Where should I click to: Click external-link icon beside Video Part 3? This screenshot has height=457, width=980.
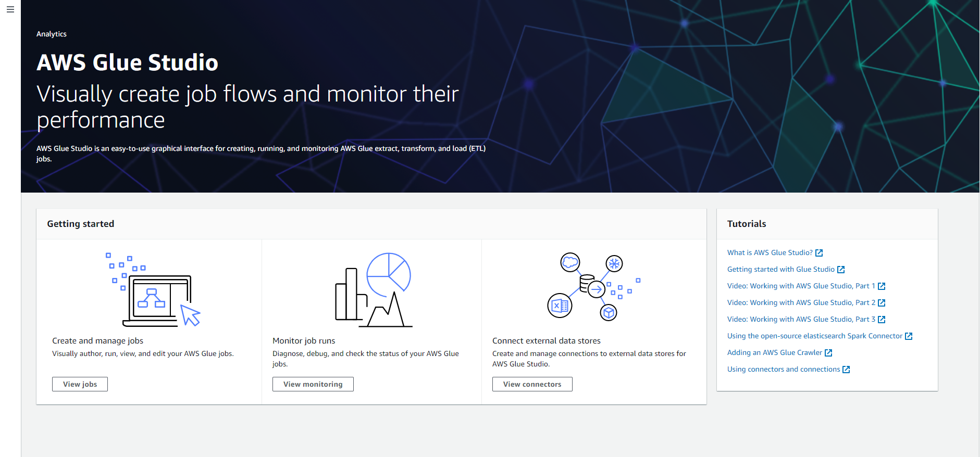[x=882, y=320]
